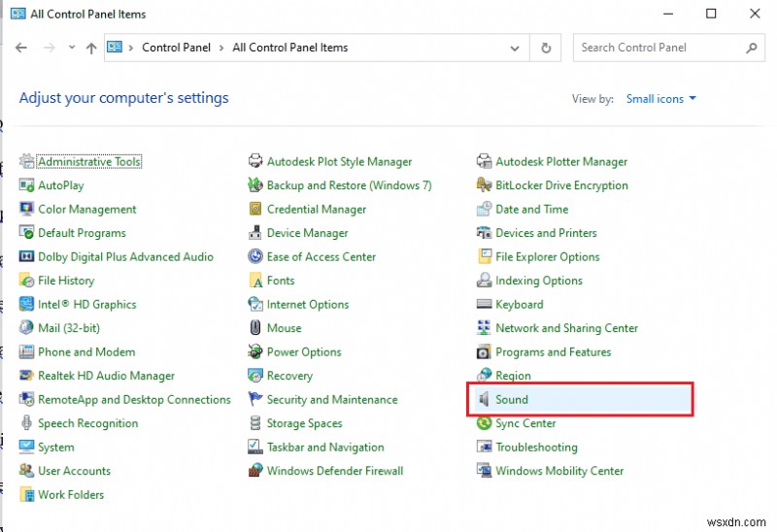Refresh the Control Panel view
Image resolution: width=777 pixels, height=532 pixels.
point(547,48)
